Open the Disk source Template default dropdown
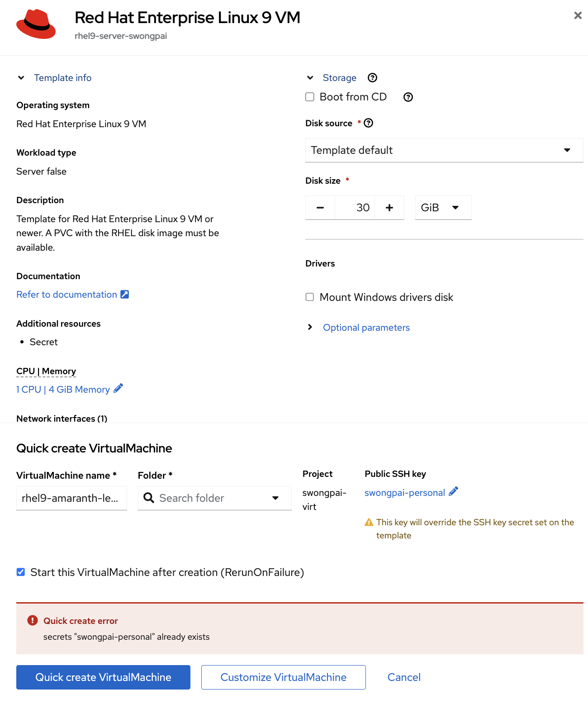This screenshot has width=588, height=704. [444, 150]
